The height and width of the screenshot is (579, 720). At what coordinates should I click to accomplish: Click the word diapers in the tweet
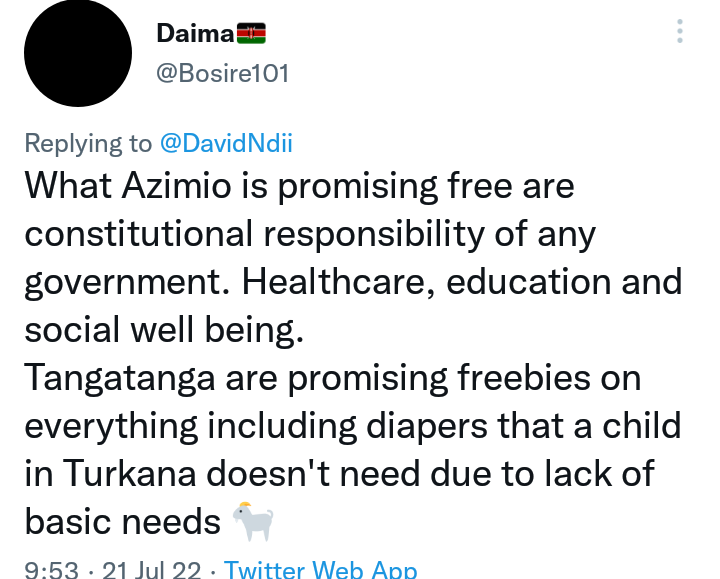[x=427, y=426]
